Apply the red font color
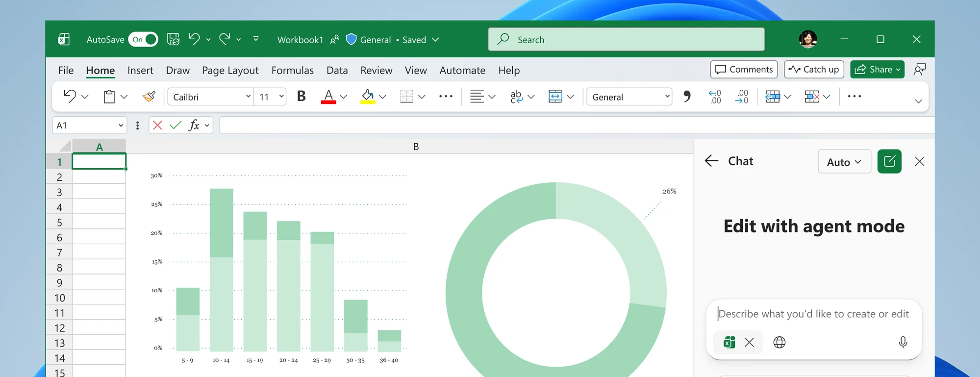The width and height of the screenshot is (980, 377). [328, 97]
